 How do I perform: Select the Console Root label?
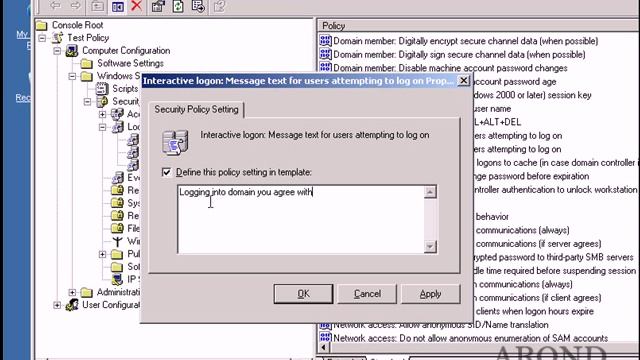pyautogui.click(x=78, y=25)
